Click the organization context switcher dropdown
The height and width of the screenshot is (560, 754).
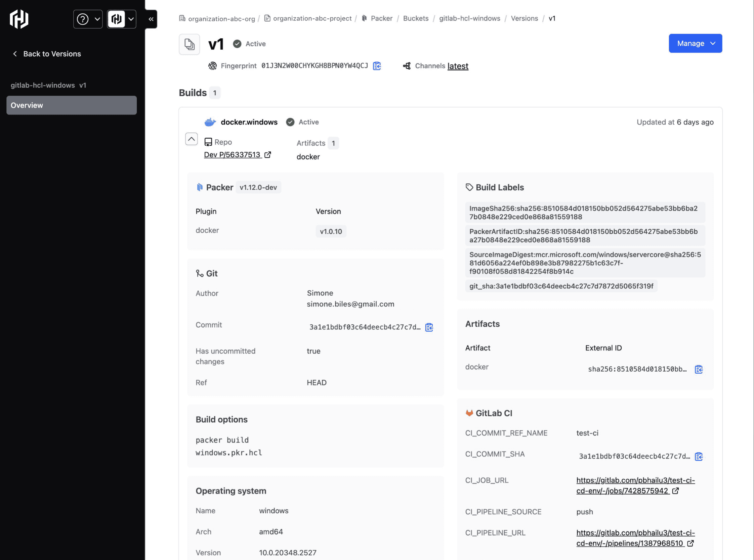pos(121,18)
